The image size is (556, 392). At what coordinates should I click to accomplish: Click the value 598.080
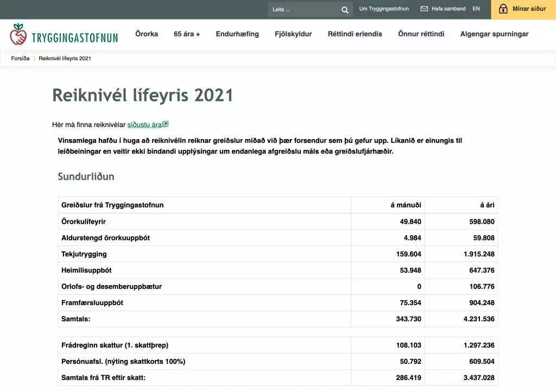point(482,222)
